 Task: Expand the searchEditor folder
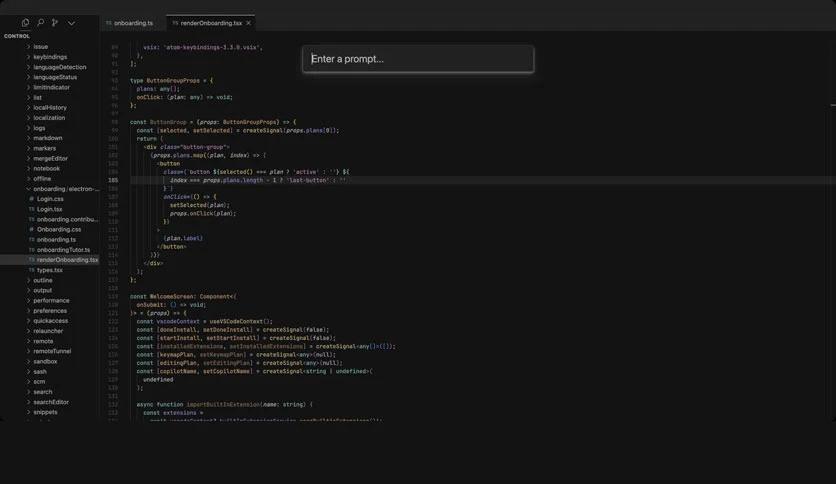click(x=51, y=401)
